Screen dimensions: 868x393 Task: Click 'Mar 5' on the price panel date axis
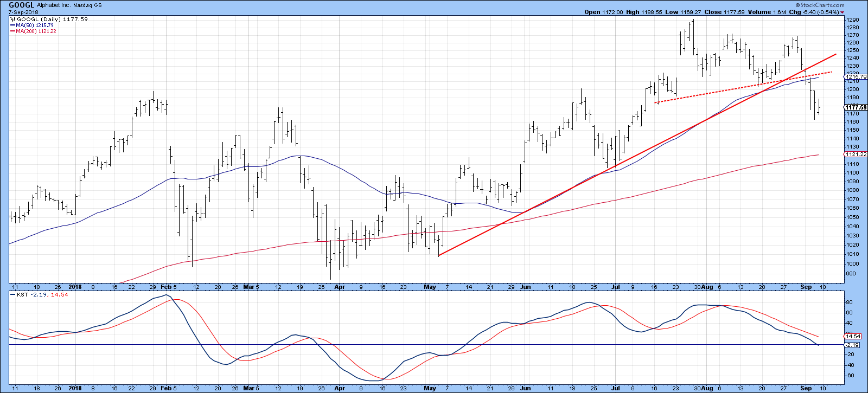pyautogui.click(x=251, y=287)
